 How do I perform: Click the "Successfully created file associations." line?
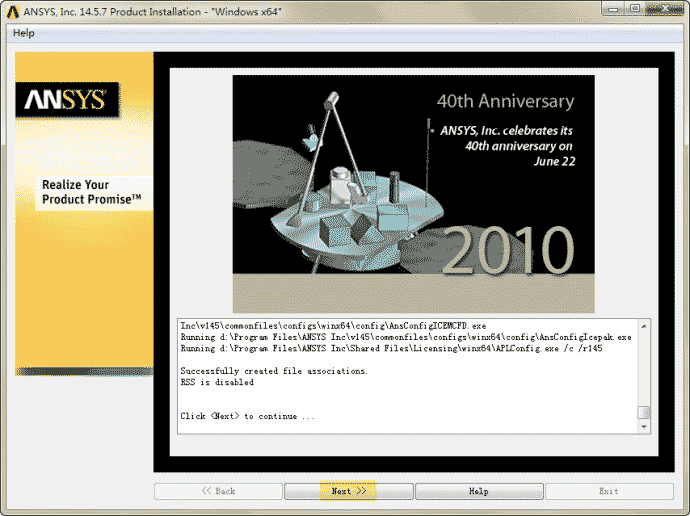pyautogui.click(x=274, y=371)
